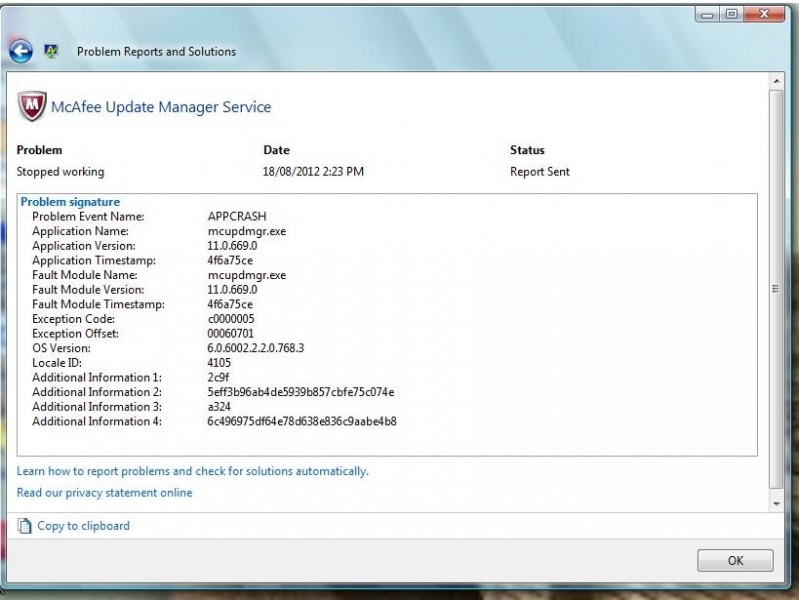
Task: Click Fault Module Name value 'mcupdmgr.exe'
Action: (247, 275)
